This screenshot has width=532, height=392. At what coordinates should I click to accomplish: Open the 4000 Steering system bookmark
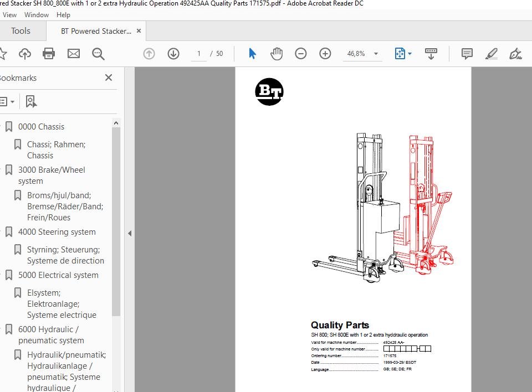tap(57, 232)
